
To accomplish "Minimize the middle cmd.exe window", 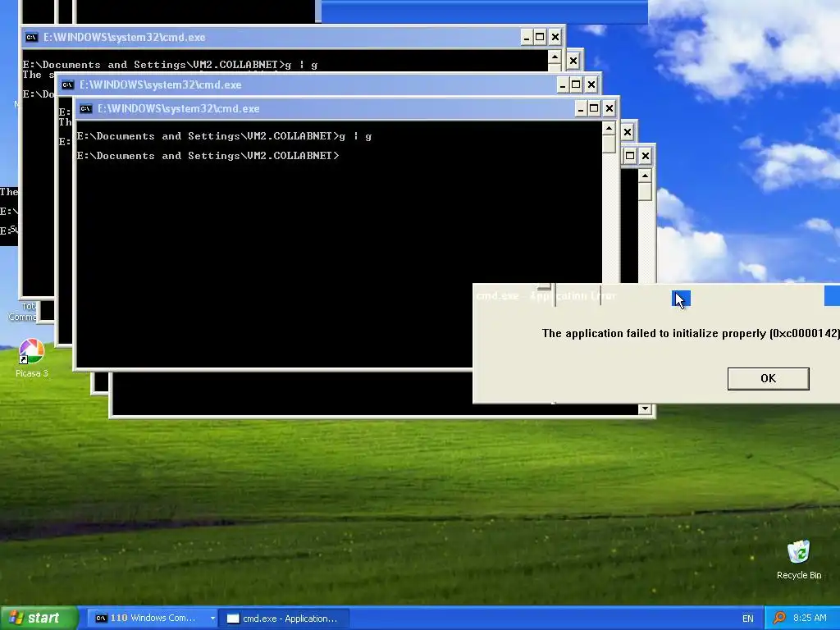I will coord(563,84).
